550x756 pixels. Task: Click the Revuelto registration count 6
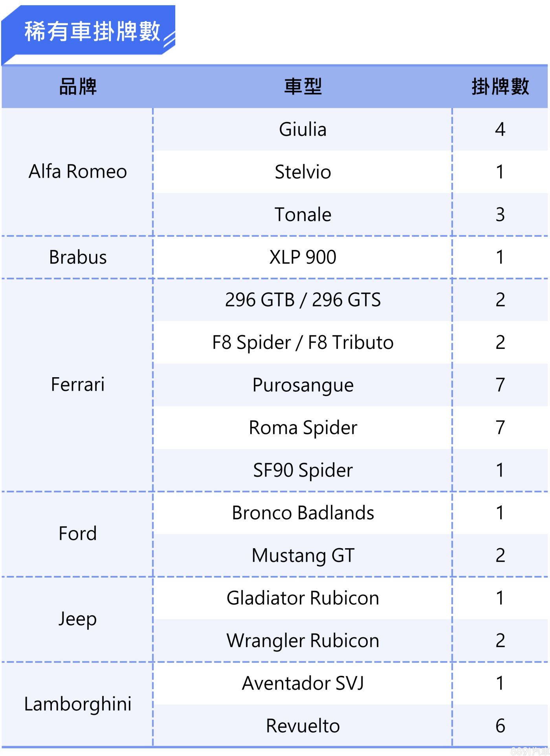coord(500,726)
